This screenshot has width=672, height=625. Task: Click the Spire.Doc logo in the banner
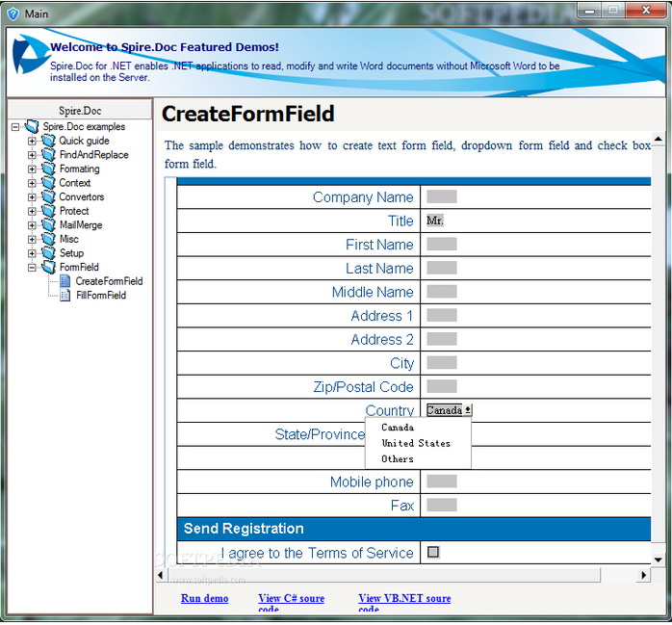click(x=29, y=55)
